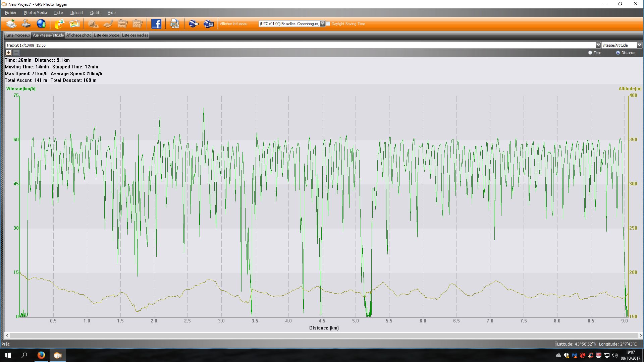The height and width of the screenshot is (362, 644).
Task: Click the joystick device icon
Action: (26, 24)
